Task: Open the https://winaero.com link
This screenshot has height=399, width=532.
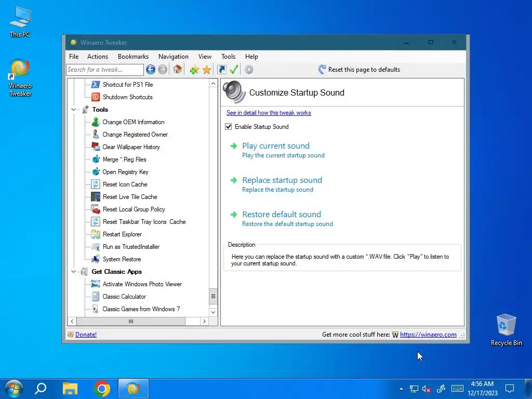Action: tap(428, 335)
